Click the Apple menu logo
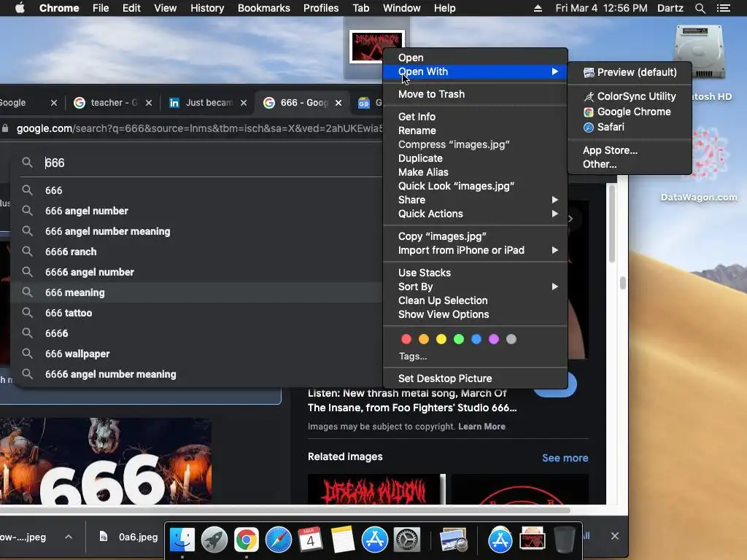This screenshot has width=747, height=560. click(20, 8)
